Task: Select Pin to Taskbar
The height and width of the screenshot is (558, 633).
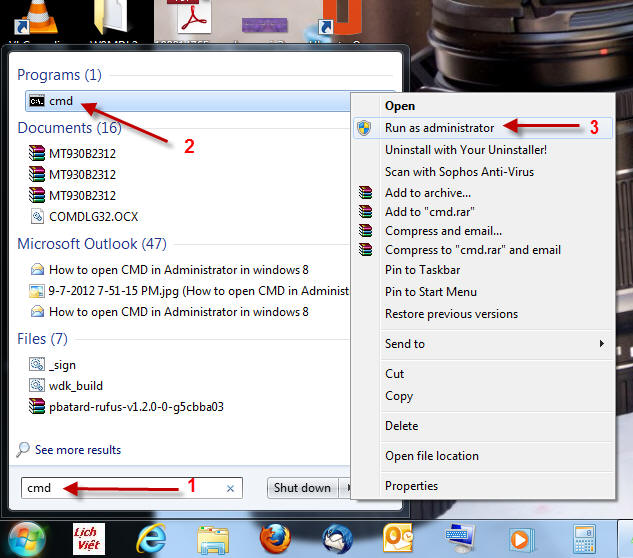Action: coord(422,270)
